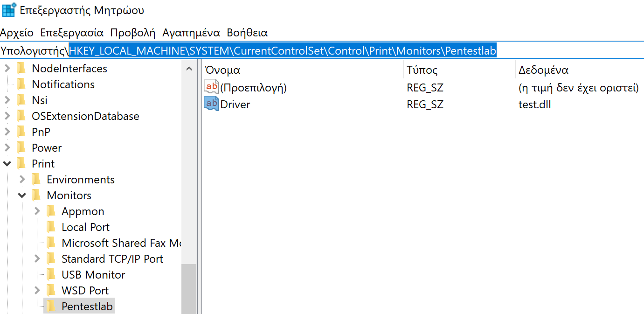Click the Monitors folder icon
Viewport: 644px width, 314px height.
tap(37, 195)
